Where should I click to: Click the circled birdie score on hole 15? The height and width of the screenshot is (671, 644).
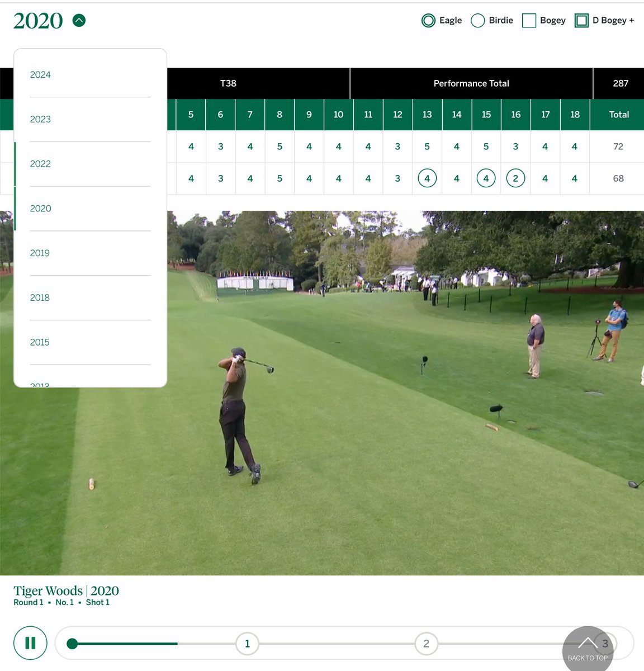point(486,178)
